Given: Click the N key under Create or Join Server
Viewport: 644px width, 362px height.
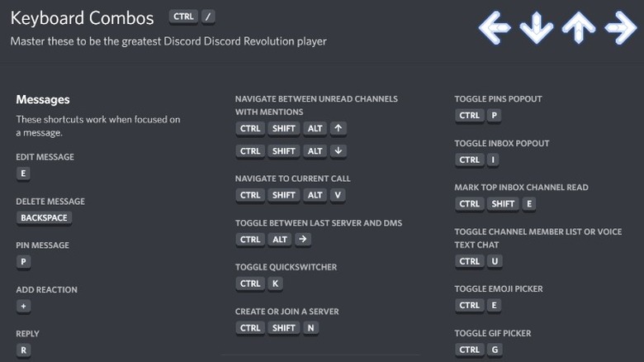Looking at the screenshot, I should point(310,328).
